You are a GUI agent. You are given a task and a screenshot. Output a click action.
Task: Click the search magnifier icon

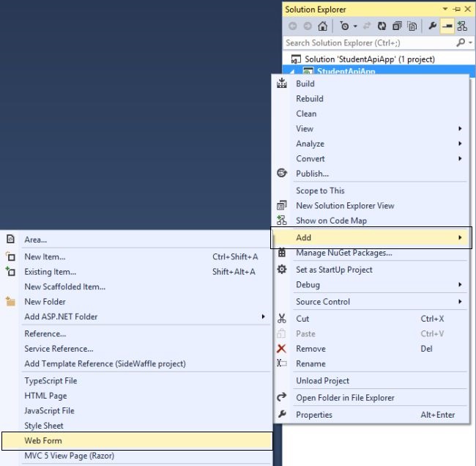(x=461, y=42)
